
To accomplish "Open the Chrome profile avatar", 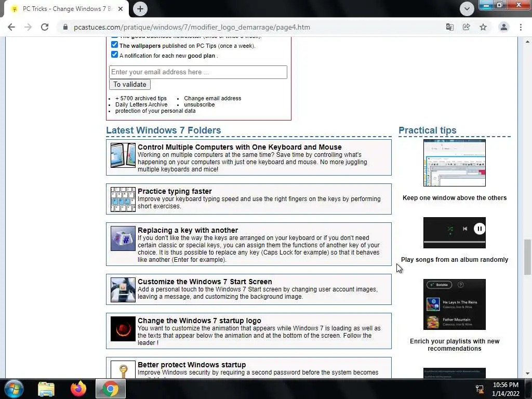I will (504, 27).
